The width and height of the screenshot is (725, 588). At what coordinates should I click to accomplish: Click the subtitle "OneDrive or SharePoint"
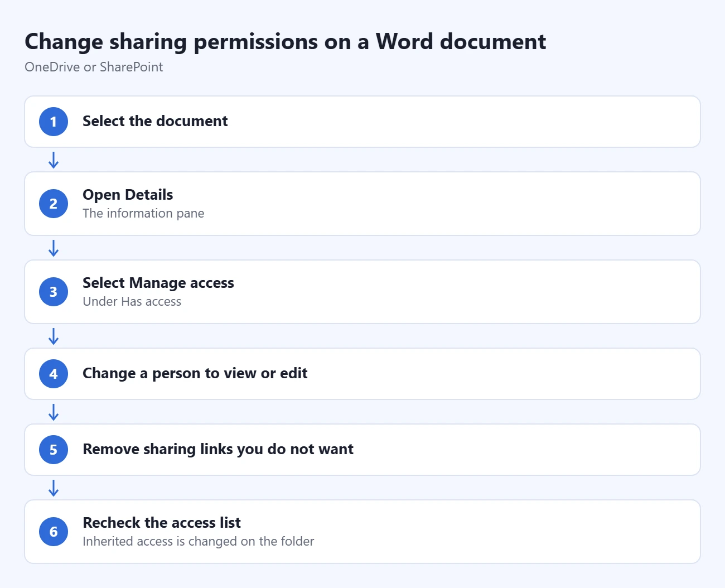94,67
